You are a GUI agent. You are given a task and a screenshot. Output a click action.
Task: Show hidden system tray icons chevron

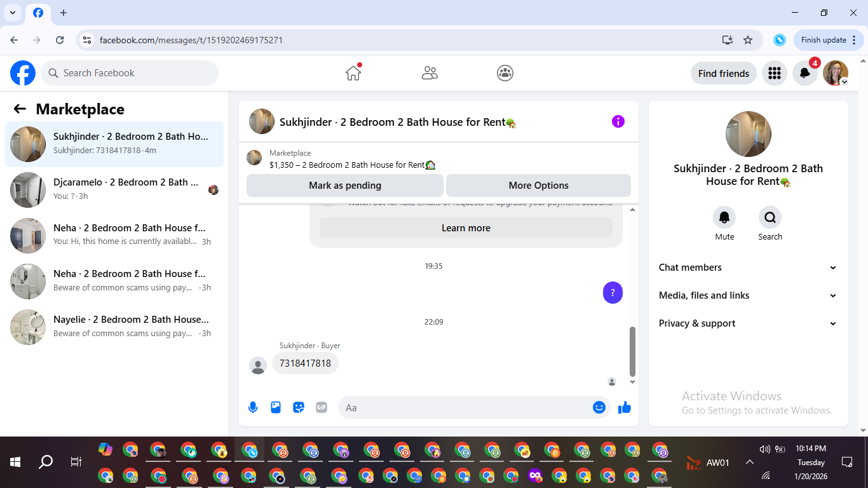[x=750, y=462]
